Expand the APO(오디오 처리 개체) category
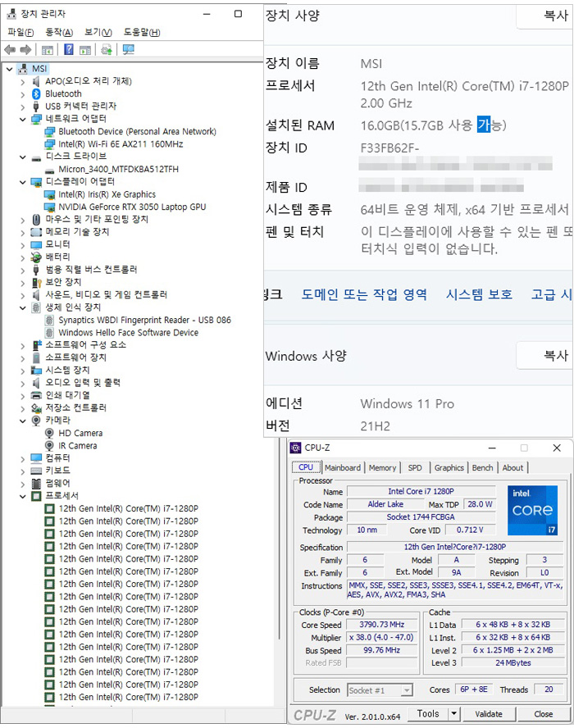The width and height of the screenshot is (574, 728). point(23,82)
